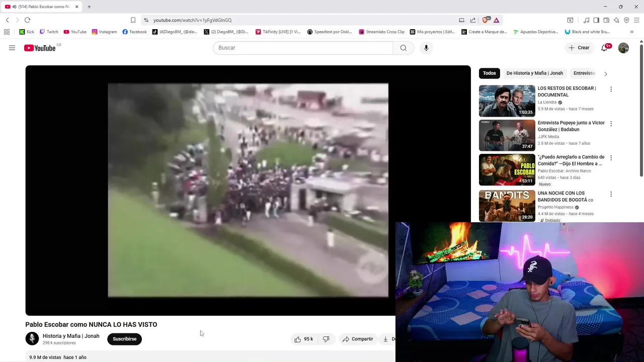The height and width of the screenshot is (362, 644).
Task: Open the TikFinity LIVE bookmark
Action: click(x=278, y=32)
